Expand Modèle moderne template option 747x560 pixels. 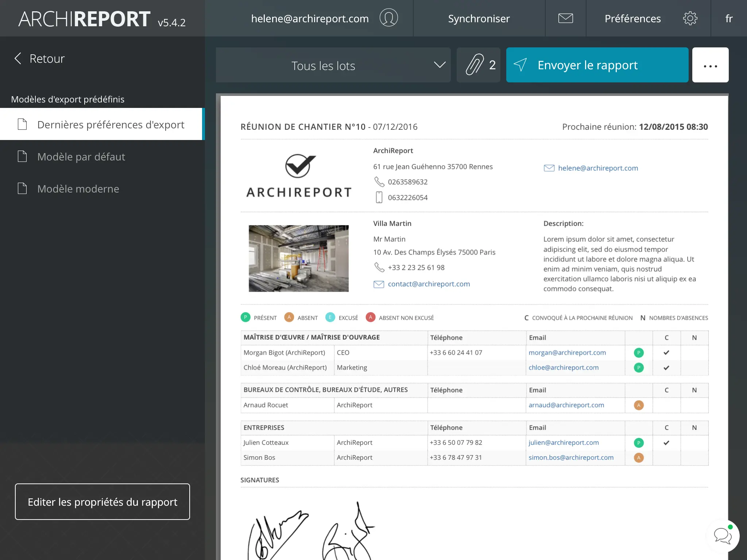(79, 188)
